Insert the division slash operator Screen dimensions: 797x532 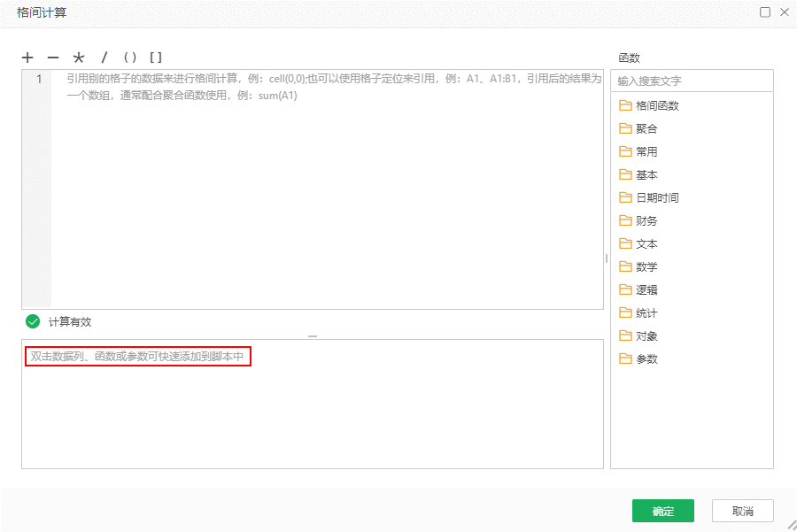(x=104, y=58)
